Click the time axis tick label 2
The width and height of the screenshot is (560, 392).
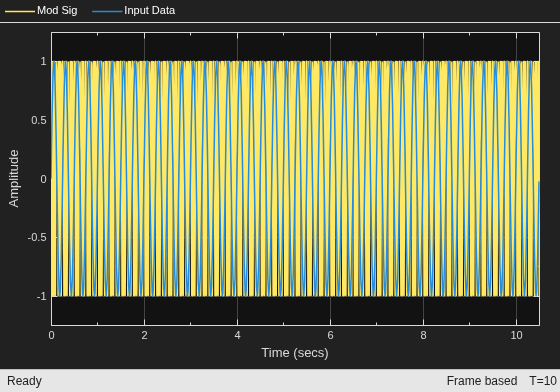144,335
